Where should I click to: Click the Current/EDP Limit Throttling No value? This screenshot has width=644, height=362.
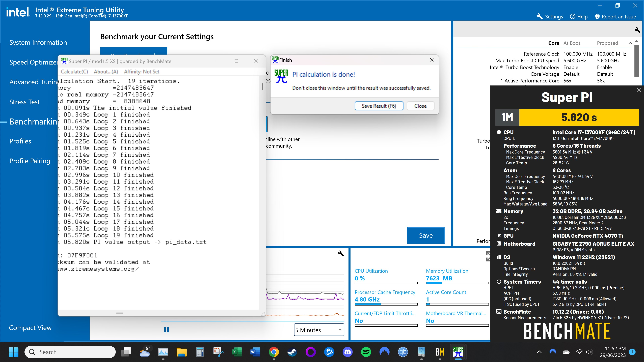pyautogui.click(x=359, y=321)
